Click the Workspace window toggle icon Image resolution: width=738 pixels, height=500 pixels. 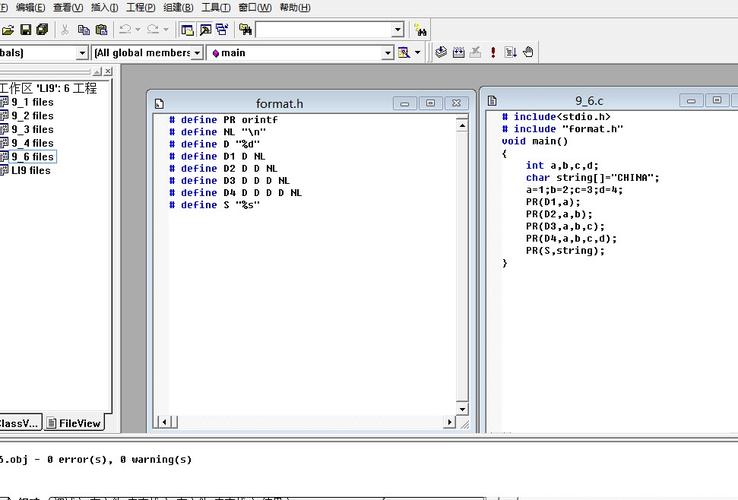coord(187,30)
